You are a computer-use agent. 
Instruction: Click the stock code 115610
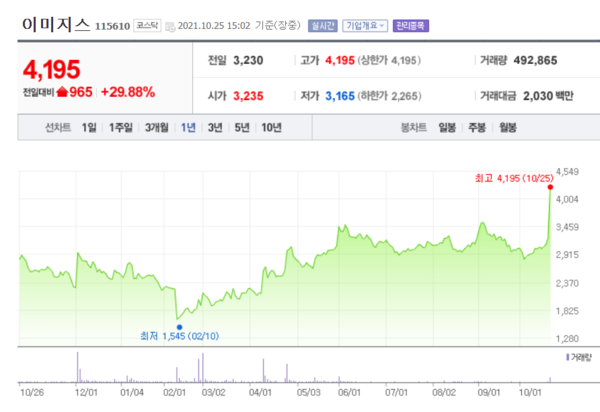112,26
